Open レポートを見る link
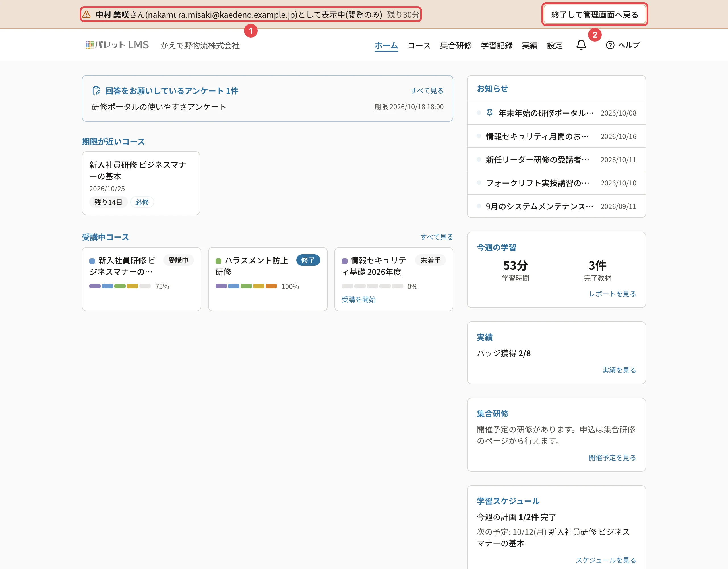This screenshot has width=728, height=569. pos(612,294)
